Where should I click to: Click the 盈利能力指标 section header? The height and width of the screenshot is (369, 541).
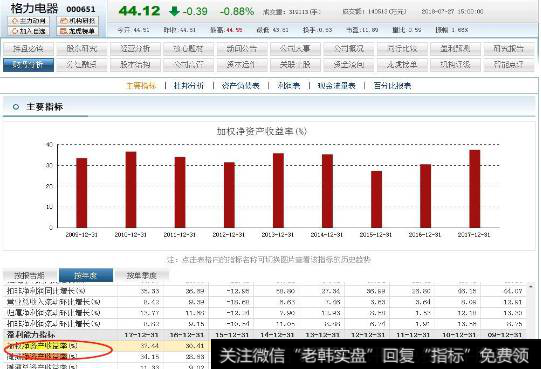pos(31,335)
